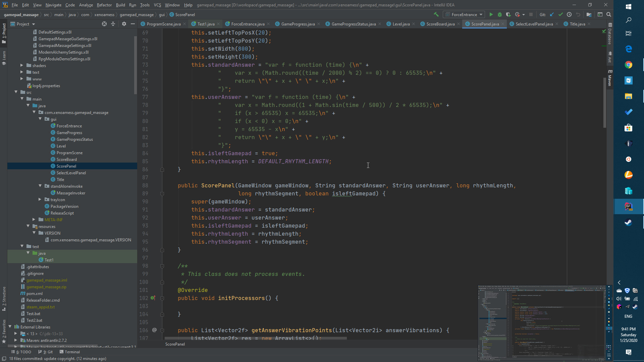This screenshot has width=644, height=362.
Task: Open Project panel settings gear
Action: point(124,24)
